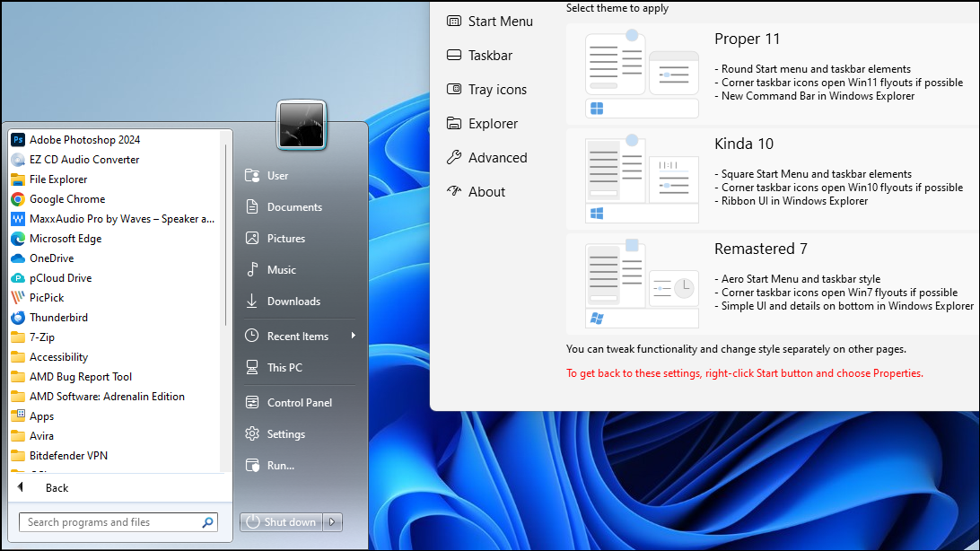980x551 pixels.
Task: Click the Settings gear icon
Action: click(x=252, y=433)
